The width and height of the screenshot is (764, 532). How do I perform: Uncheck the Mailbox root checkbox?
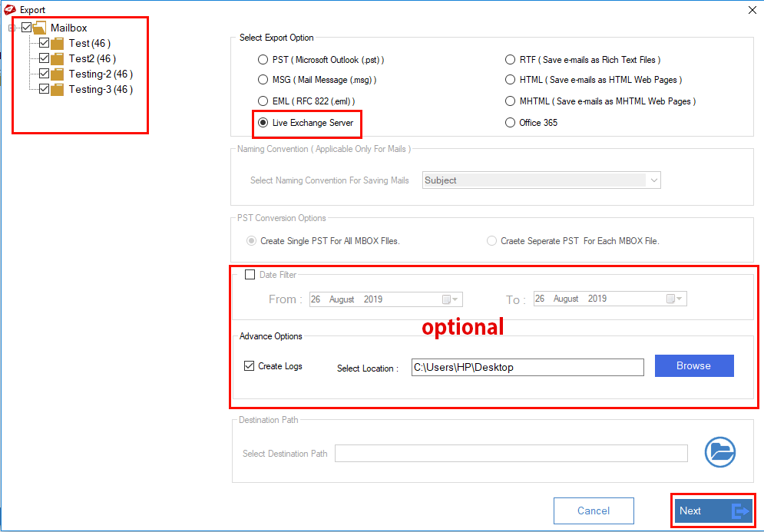pos(26,28)
